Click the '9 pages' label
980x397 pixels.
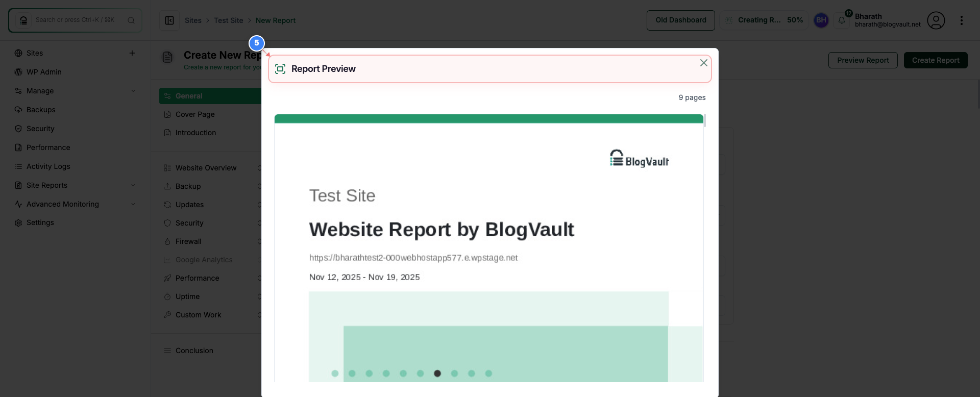coord(692,97)
